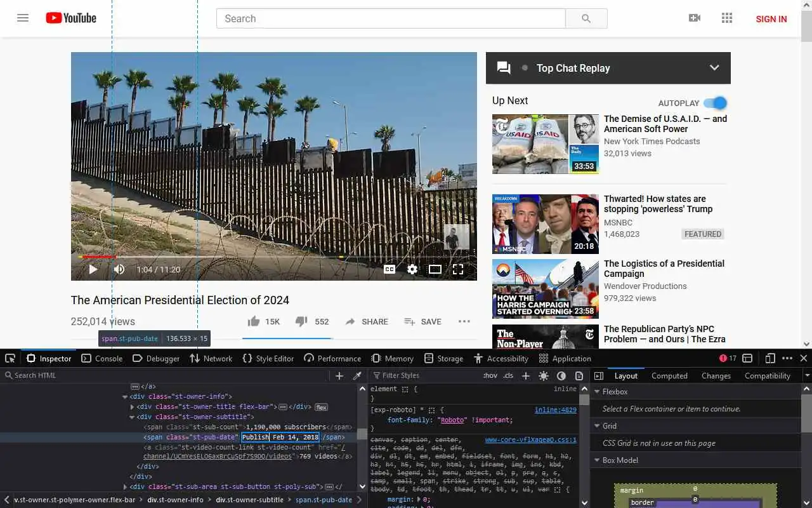812x508 pixels.
Task: Activate the devtools element picker icon
Action: 10,358
